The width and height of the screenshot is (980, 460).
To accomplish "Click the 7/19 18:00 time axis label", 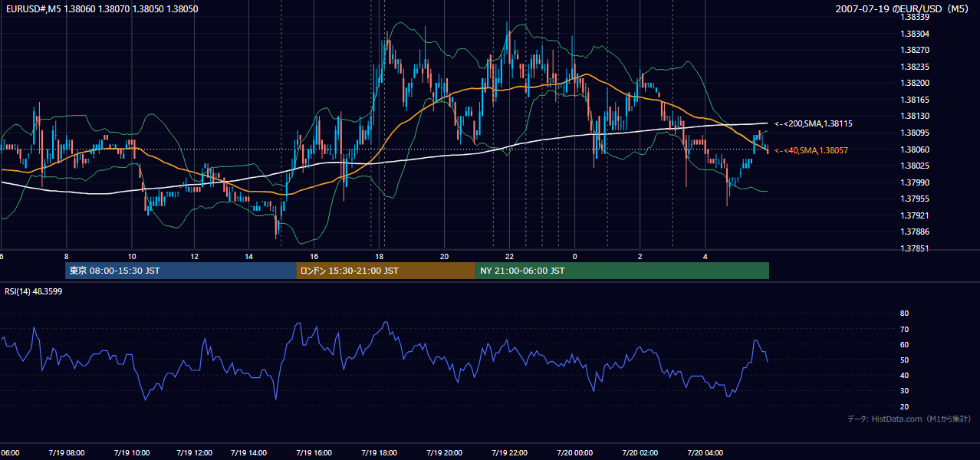I will tap(379, 453).
